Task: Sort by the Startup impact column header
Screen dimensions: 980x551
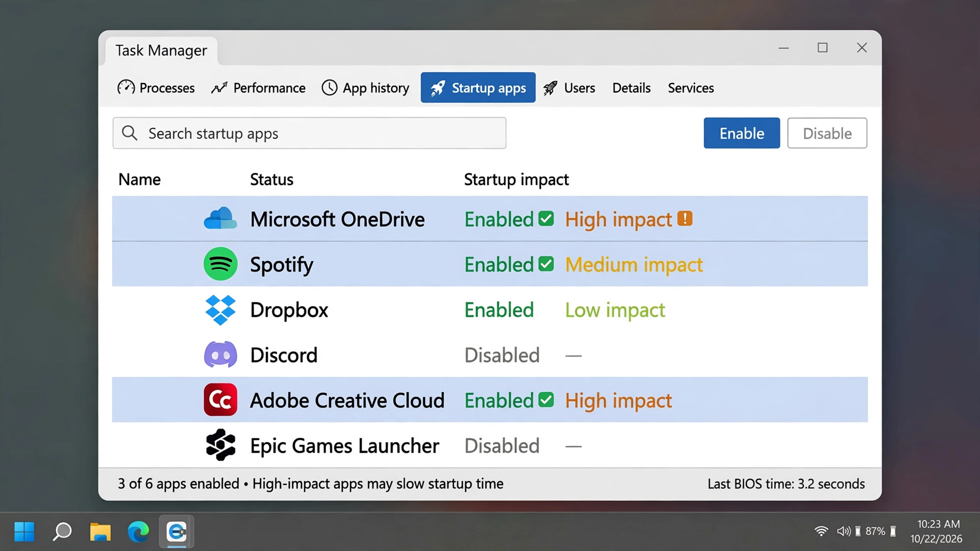Action: (516, 179)
